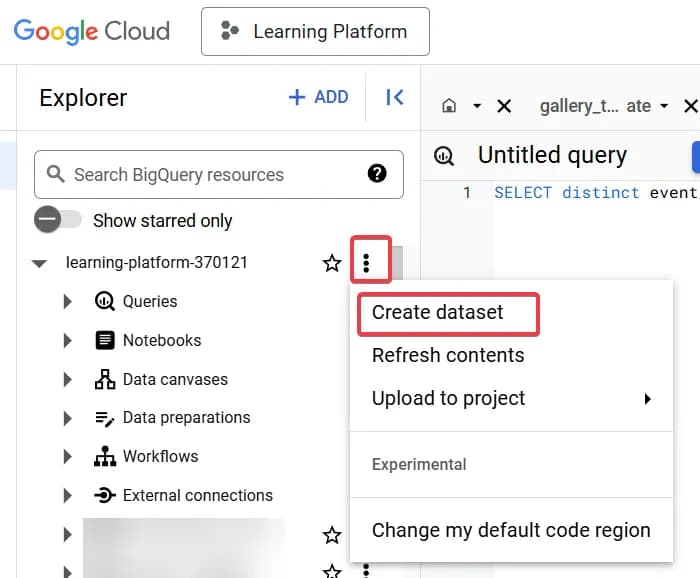
Task: Click the External connections label
Action: point(198,495)
